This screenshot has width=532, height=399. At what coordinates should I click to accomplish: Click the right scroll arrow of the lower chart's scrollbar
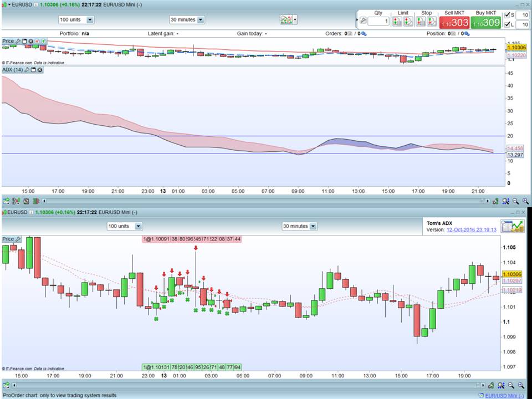click(483, 386)
